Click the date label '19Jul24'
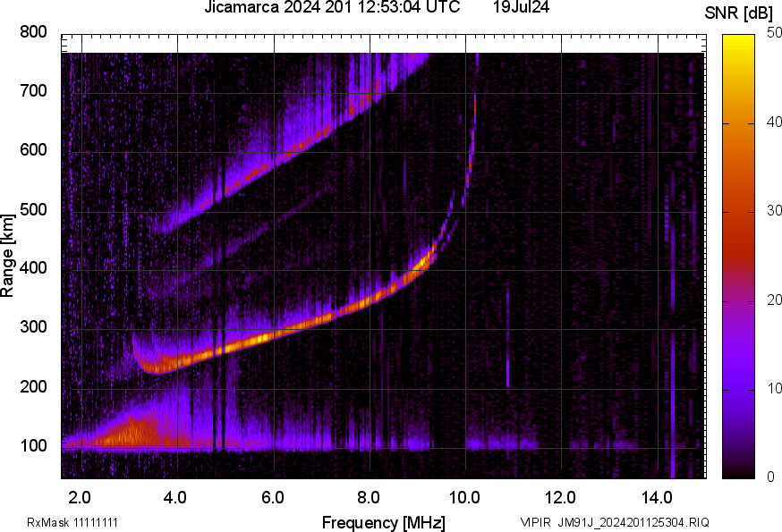The width and height of the screenshot is (782, 532). 521,7
